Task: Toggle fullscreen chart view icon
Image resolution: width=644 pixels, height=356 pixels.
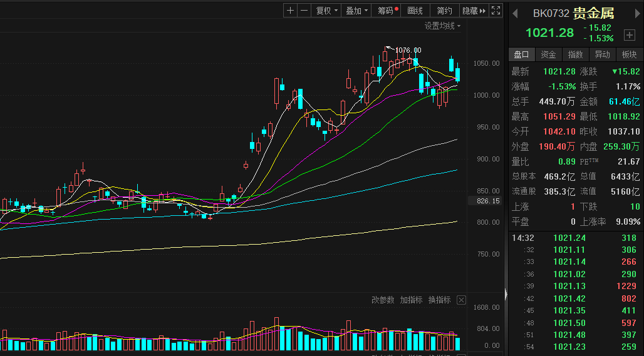Action: (496, 11)
